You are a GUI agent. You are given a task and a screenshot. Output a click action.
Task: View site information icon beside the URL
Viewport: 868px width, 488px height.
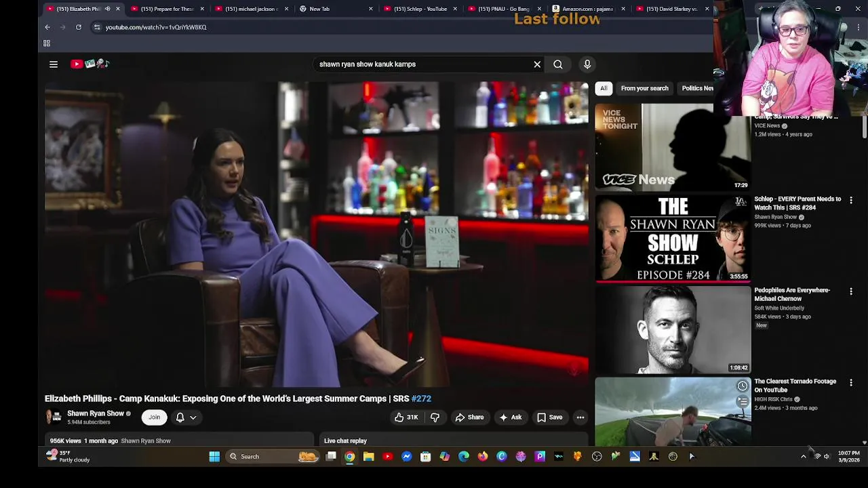(97, 27)
